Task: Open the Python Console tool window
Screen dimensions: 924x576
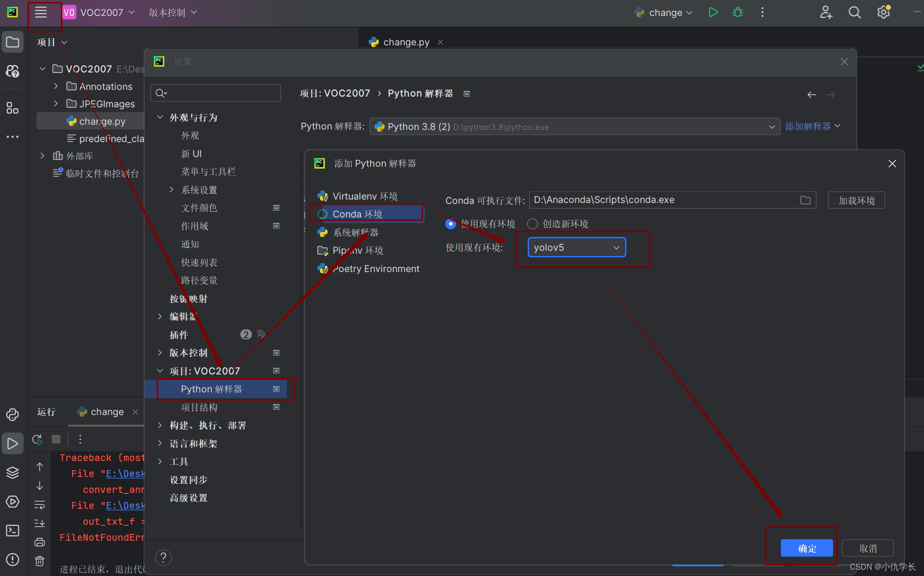Action: tap(13, 415)
